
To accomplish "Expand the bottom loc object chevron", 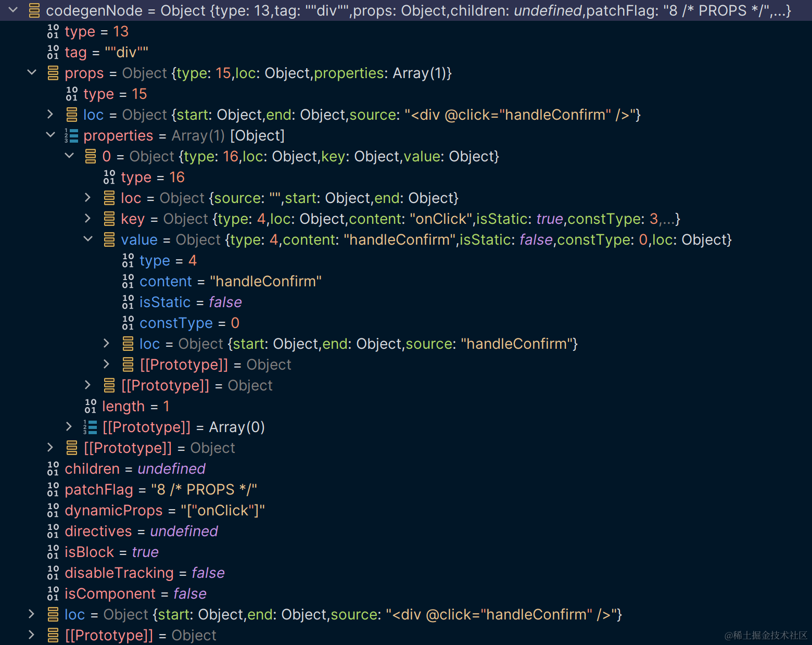I will click(32, 614).
